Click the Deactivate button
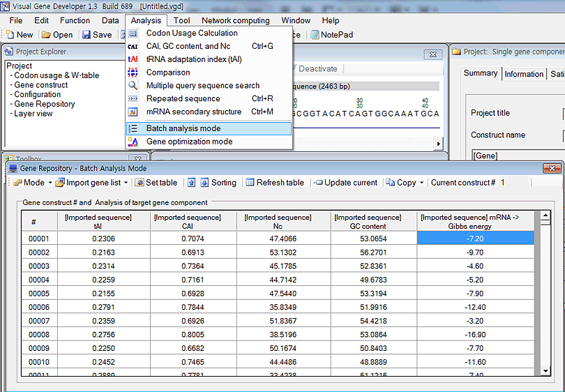565x392 pixels. click(x=317, y=69)
